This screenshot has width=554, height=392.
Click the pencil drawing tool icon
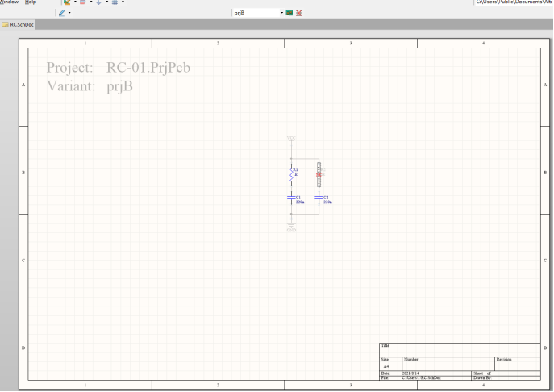click(x=62, y=13)
